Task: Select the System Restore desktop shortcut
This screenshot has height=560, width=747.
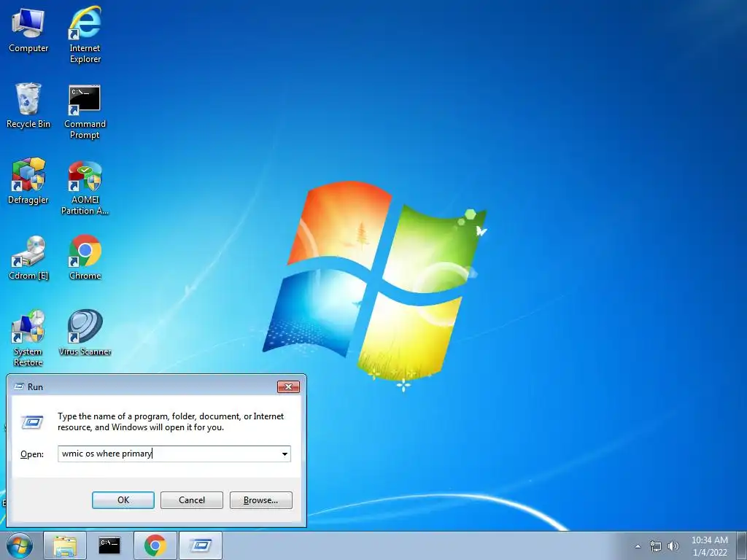Action: point(28,338)
